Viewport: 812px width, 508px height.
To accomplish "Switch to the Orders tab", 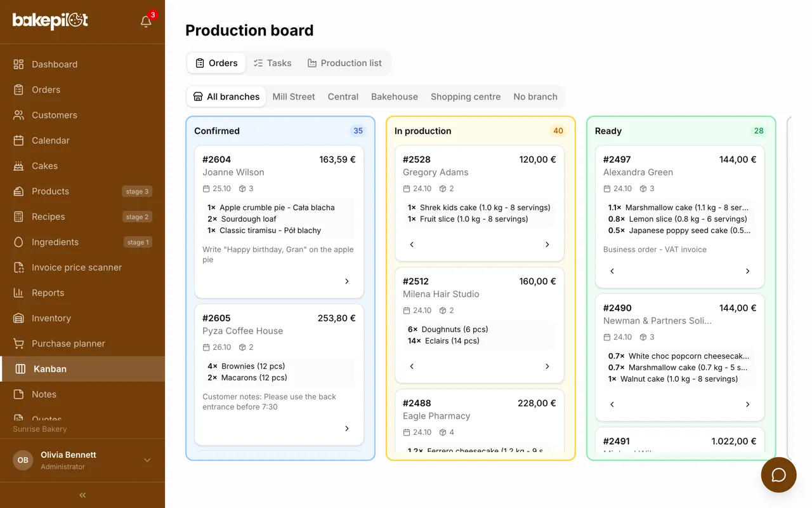I will 216,63.
